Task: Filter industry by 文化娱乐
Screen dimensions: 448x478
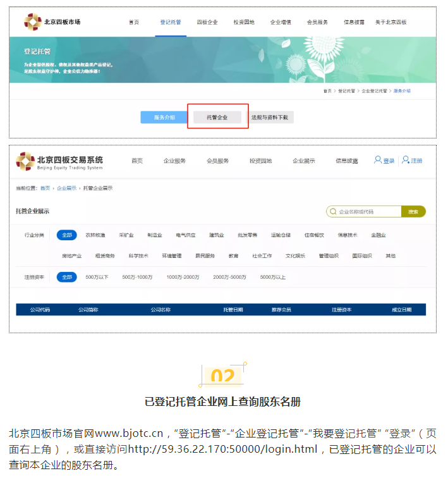Action: coord(296,256)
